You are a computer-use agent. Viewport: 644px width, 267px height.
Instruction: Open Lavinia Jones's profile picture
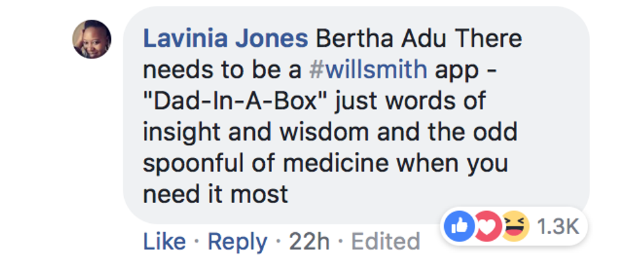pos(91,38)
